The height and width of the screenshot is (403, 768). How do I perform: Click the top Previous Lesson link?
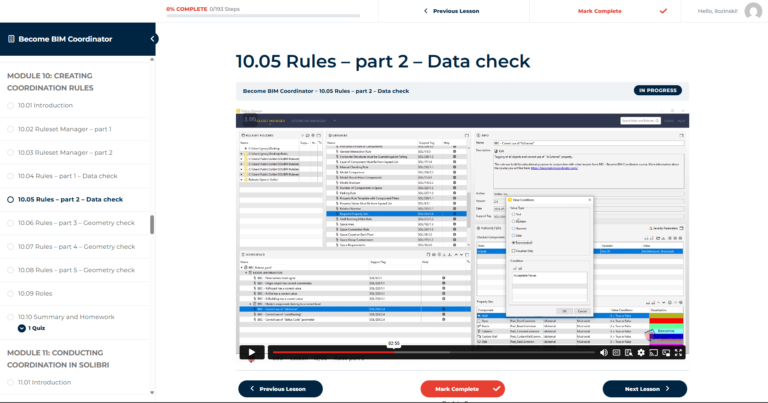click(454, 11)
